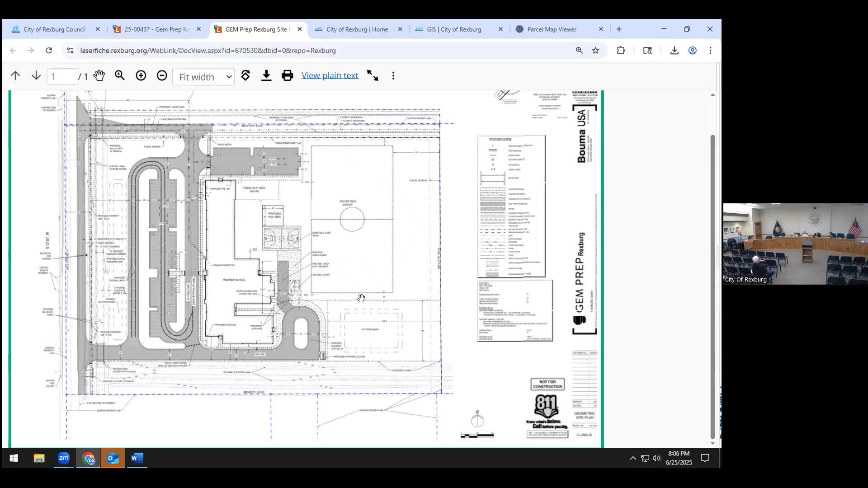
Task: Open Chrome downloads
Action: [x=674, y=50]
